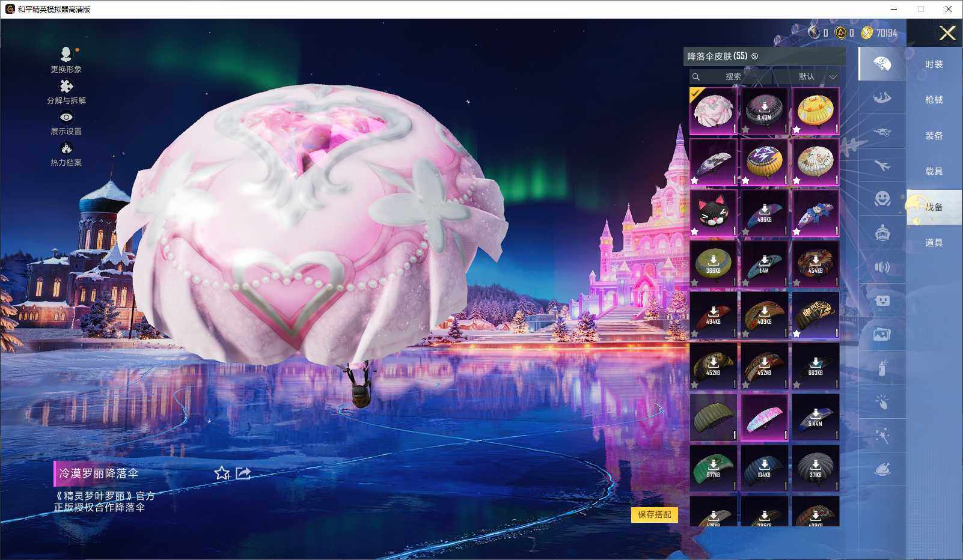Select the tapping hand category icon
The image size is (963, 560).
(x=882, y=401)
